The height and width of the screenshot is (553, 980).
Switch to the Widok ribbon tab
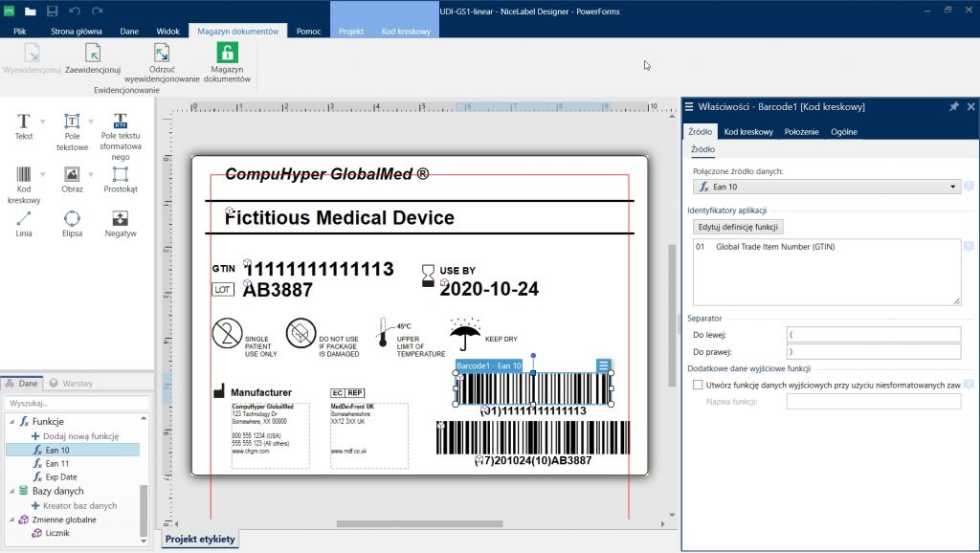pyautogui.click(x=167, y=32)
